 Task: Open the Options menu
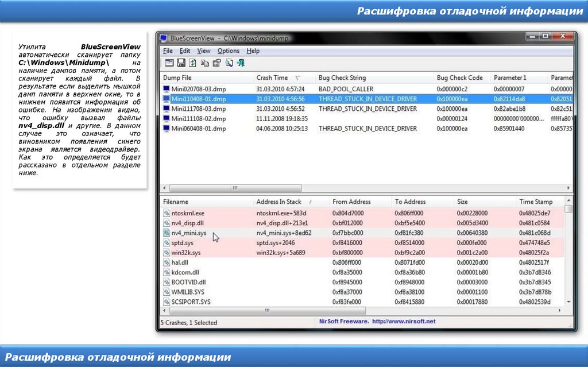pyautogui.click(x=228, y=51)
